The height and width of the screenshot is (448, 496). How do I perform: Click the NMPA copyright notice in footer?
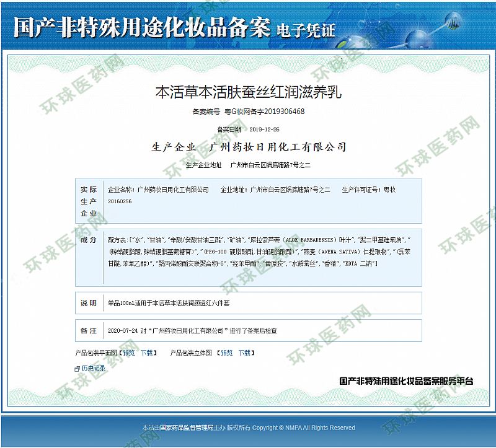point(248,428)
